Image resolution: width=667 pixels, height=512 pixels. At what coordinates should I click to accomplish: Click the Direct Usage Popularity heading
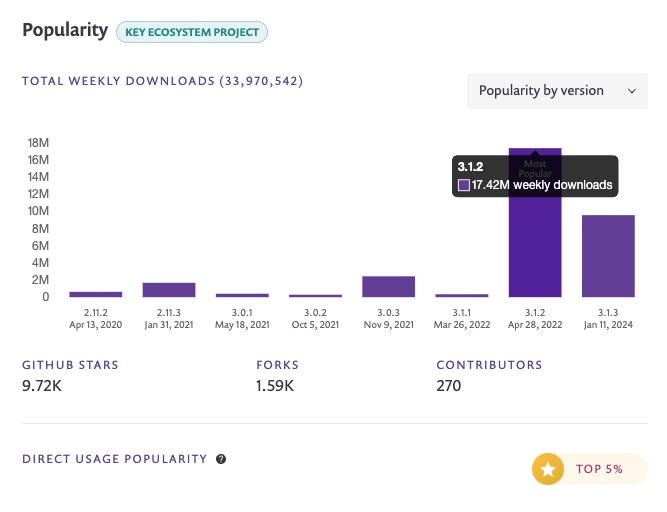[x=114, y=459]
